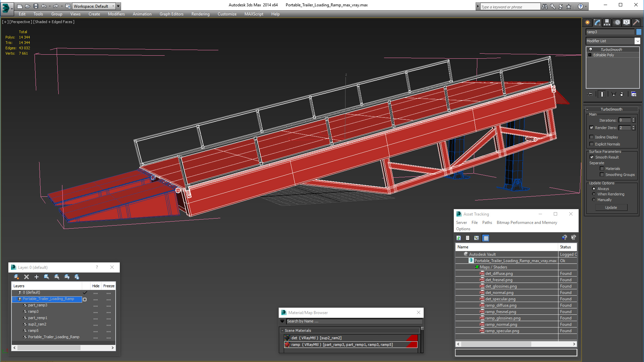The width and height of the screenshot is (644, 362).
Task: Collapse Scene Materials group
Action: [282, 330]
